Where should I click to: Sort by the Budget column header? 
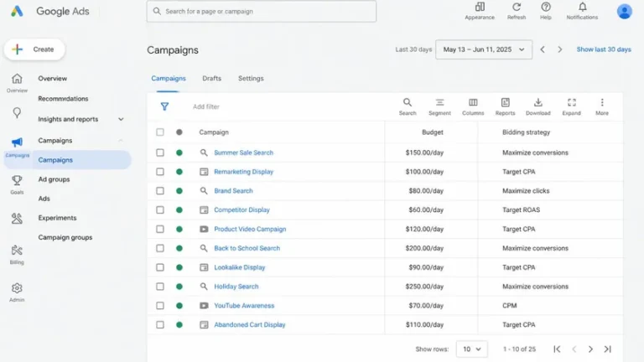pyautogui.click(x=433, y=132)
